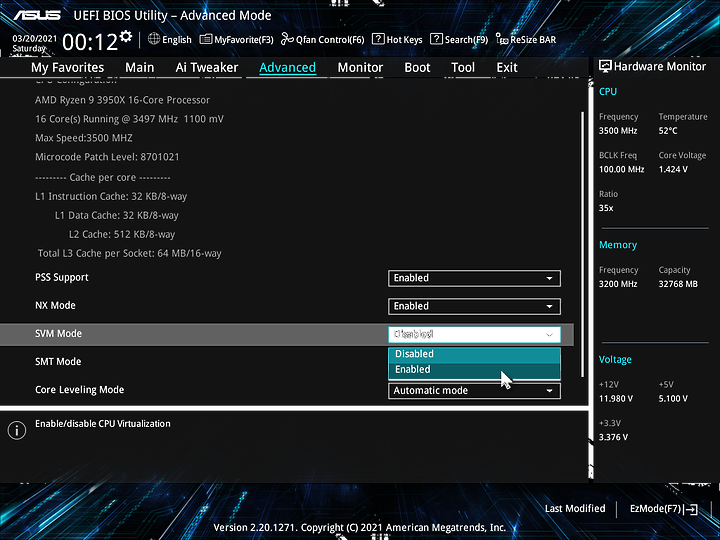Click the globe language icon
Screen dimensions: 720x540
pos(154,39)
